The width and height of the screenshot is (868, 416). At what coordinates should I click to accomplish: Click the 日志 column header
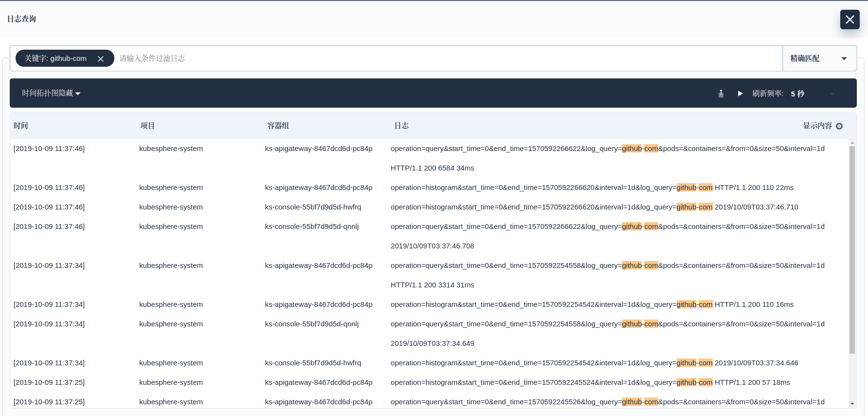point(401,126)
